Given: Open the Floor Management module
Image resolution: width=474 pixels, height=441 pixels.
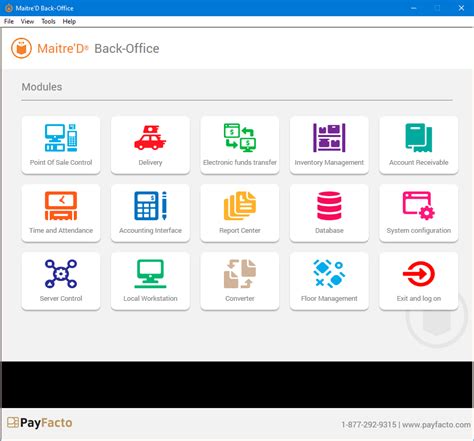Looking at the screenshot, I should click(x=329, y=281).
